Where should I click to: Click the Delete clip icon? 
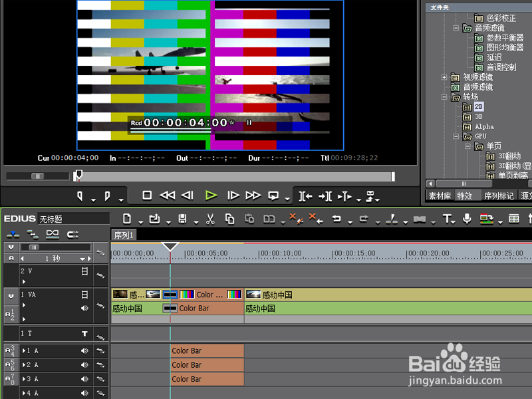[295, 219]
